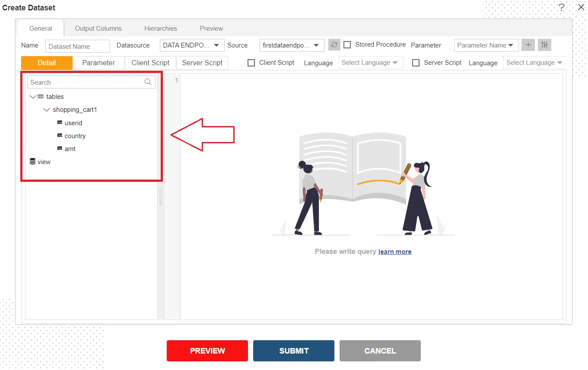Click the refresh source icon

pyautogui.click(x=334, y=45)
